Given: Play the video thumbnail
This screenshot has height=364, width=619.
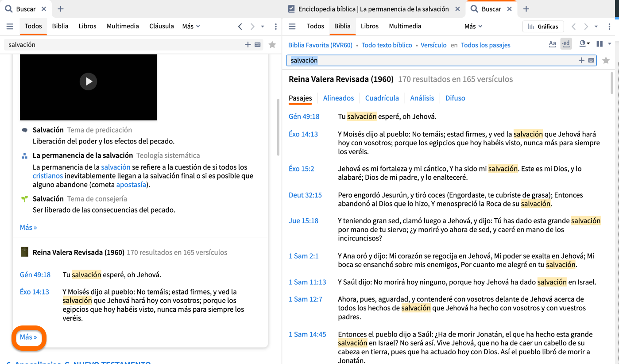Looking at the screenshot, I should (x=88, y=81).
